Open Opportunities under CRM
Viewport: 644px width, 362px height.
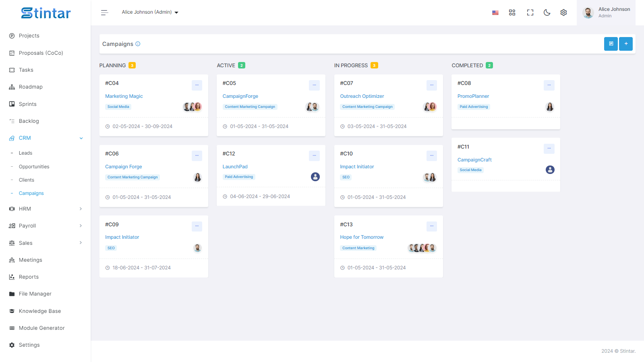click(x=34, y=167)
